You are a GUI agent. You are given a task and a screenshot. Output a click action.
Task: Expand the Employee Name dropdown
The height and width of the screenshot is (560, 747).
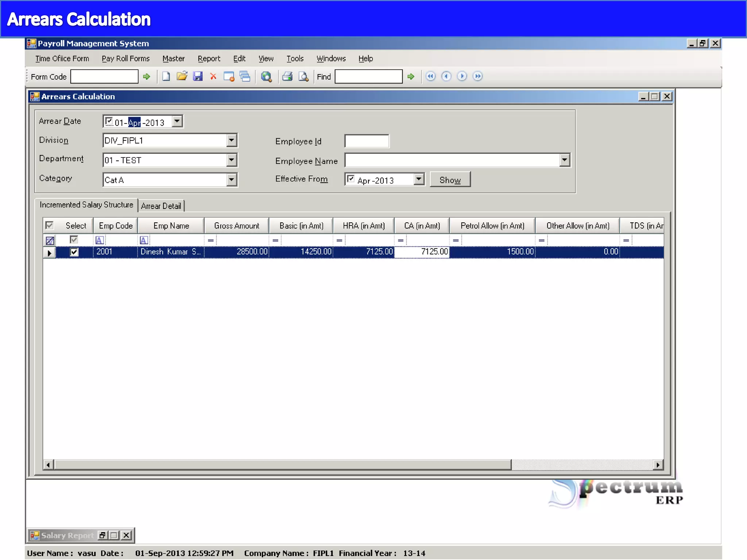coord(564,160)
